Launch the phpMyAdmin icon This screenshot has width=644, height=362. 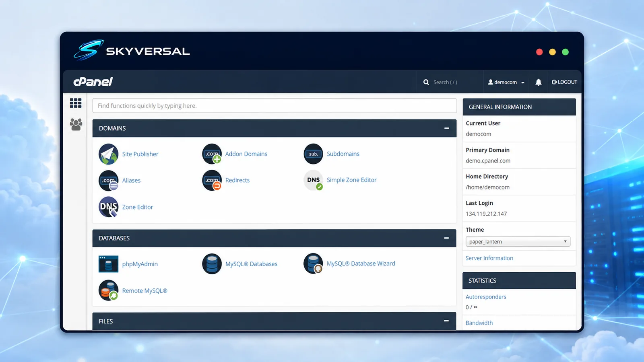point(109,264)
